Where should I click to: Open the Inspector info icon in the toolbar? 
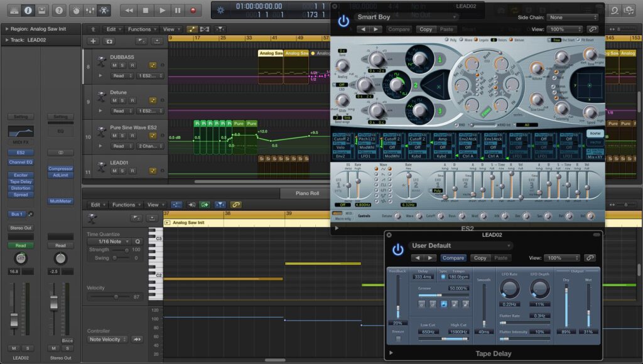[x=27, y=9]
